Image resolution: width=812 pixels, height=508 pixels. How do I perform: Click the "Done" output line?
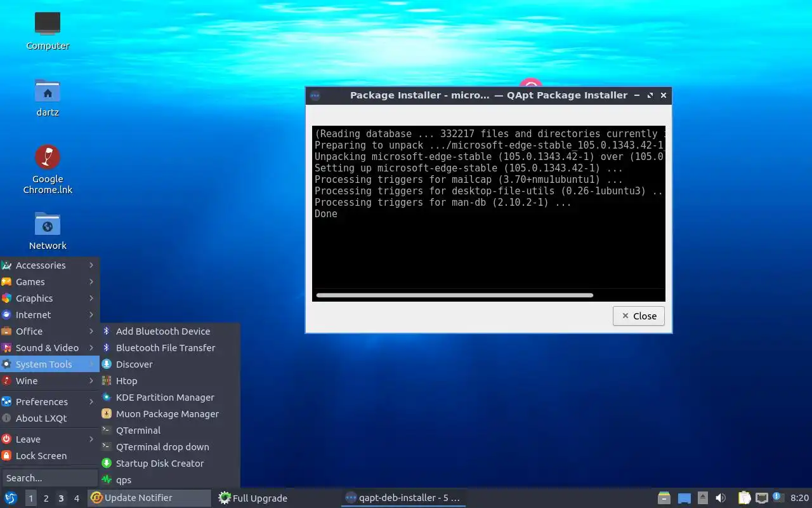[326, 214]
